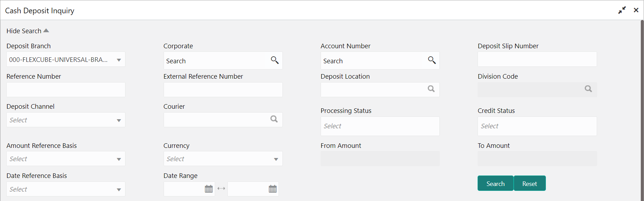Open the Date Range end calendar icon

click(x=273, y=189)
